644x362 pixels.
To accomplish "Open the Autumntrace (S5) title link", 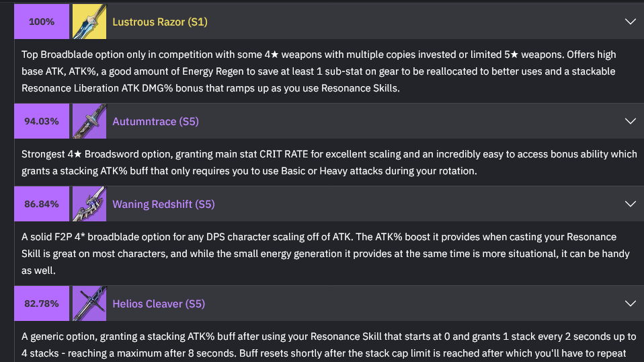I will coord(156,122).
